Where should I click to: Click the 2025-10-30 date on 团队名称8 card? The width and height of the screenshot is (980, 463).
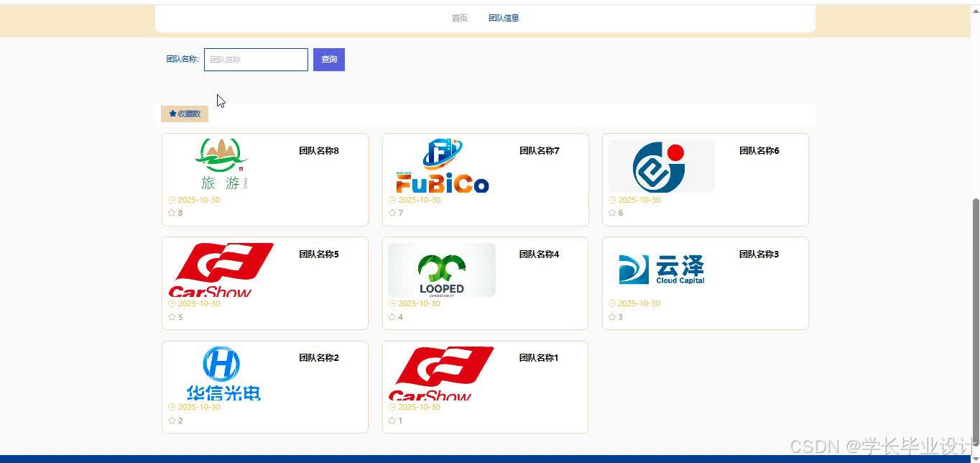(199, 200)
